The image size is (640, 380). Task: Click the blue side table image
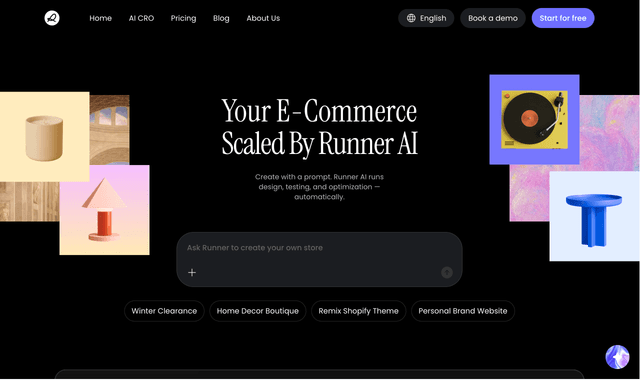click(594, 216)
